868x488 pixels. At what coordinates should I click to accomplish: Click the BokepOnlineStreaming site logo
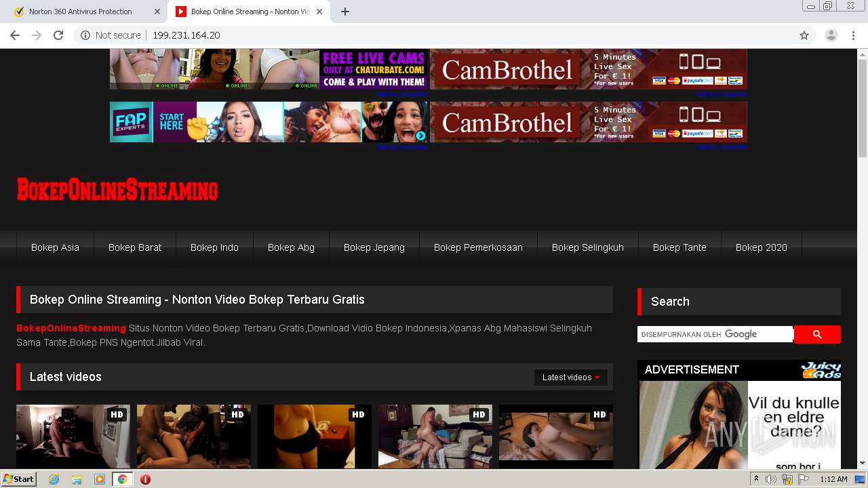tap(117, 190)
